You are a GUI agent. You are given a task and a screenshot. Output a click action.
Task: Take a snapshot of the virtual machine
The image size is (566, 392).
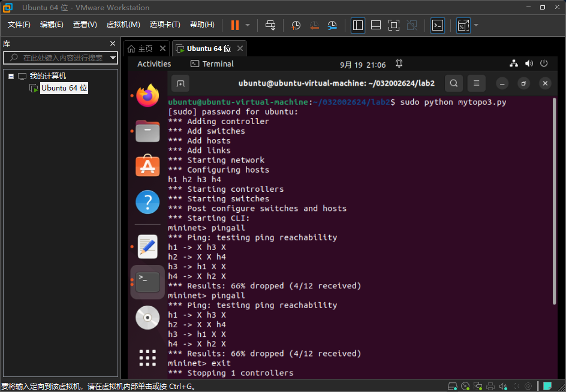point(296,25)
